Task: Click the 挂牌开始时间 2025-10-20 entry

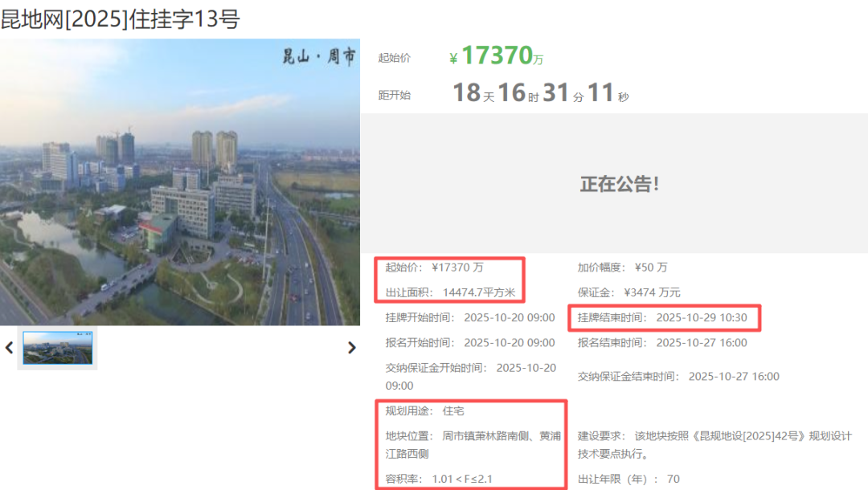Action: point(469,317)
